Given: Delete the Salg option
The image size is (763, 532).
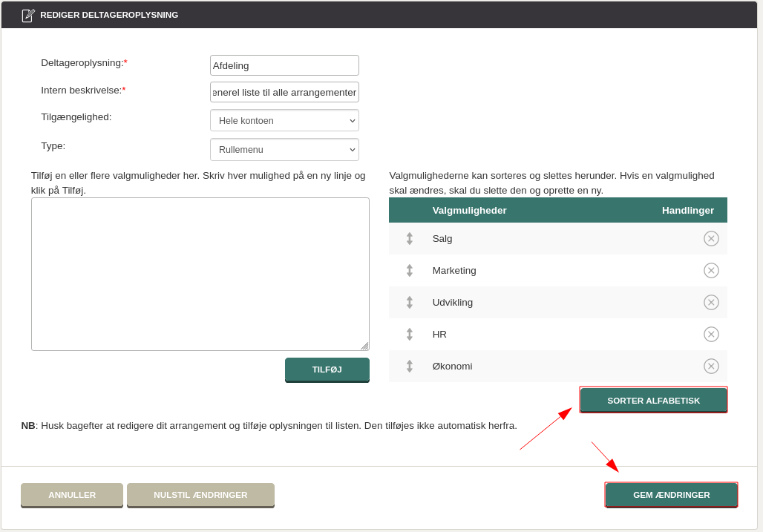Looking at the screenshot, I should pos(711,239).
